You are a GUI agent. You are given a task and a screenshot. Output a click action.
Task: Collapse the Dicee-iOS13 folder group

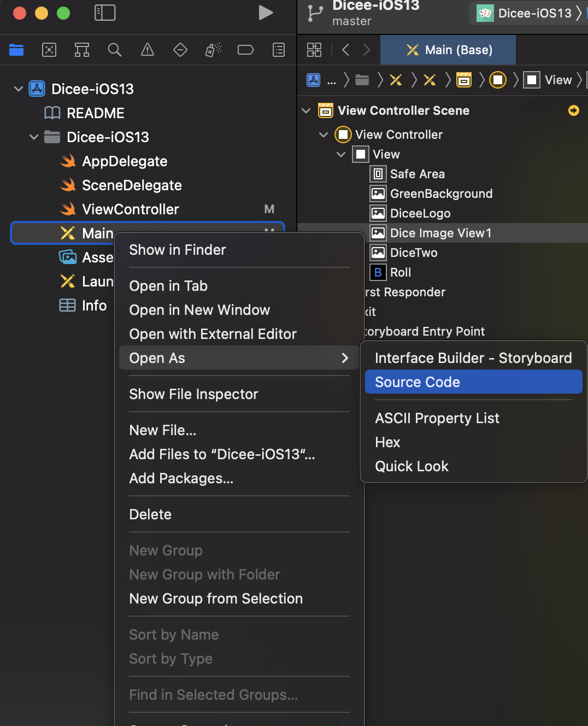coord(34,137)
